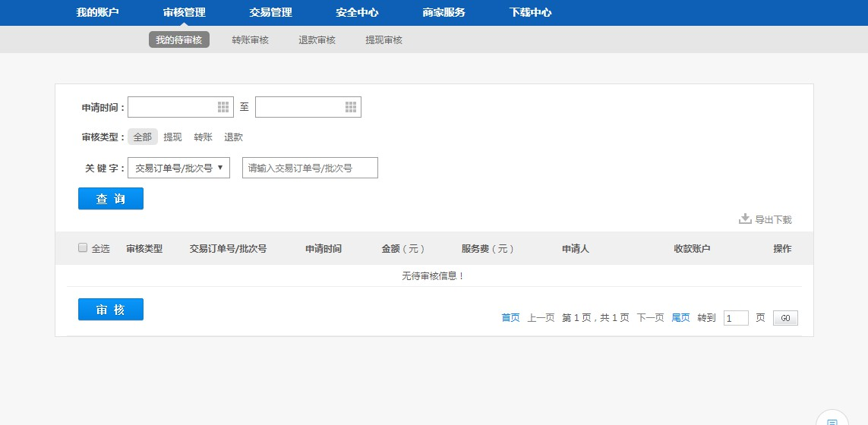Viewport: 868px width, 425px height.
Task: Open the end date calendar picker icon
Action: pos(351,107)
